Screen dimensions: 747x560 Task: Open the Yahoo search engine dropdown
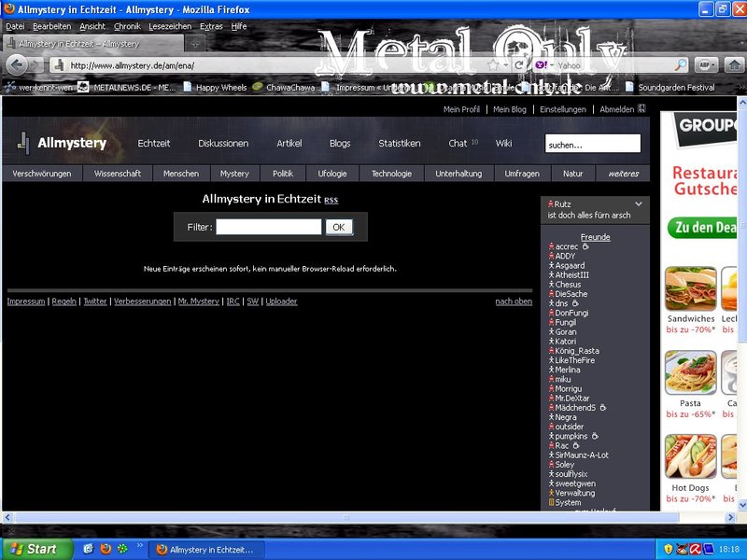pos(545,65)
